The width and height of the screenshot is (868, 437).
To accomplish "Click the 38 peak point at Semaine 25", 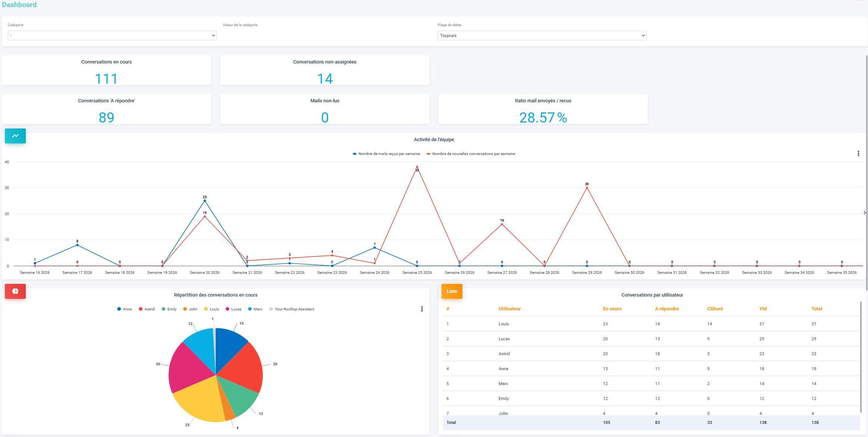I will point(417,167).
